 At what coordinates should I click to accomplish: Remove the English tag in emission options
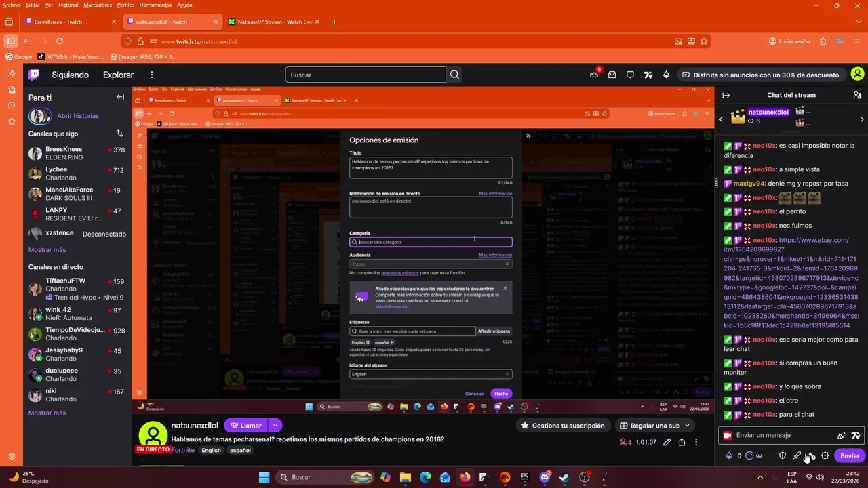[x=368, y=342]
